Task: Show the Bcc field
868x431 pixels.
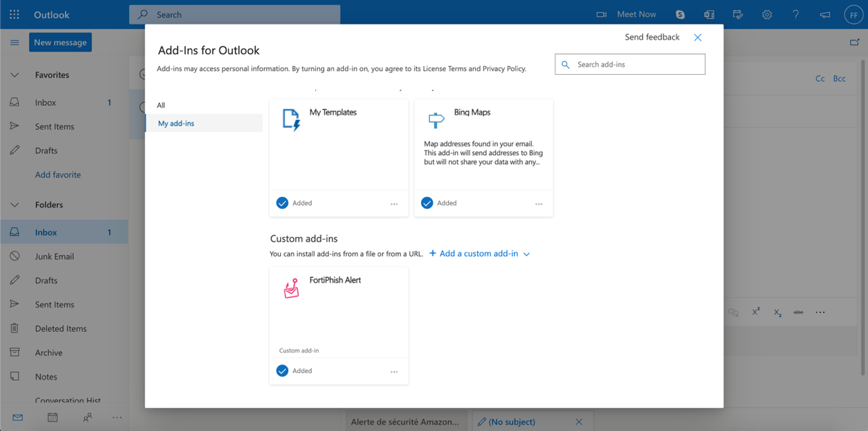Action: [839, 78]
